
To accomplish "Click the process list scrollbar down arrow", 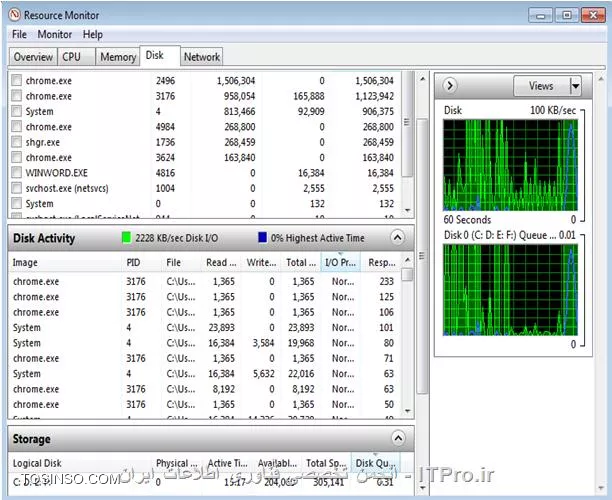I will (x=407, y=211).
